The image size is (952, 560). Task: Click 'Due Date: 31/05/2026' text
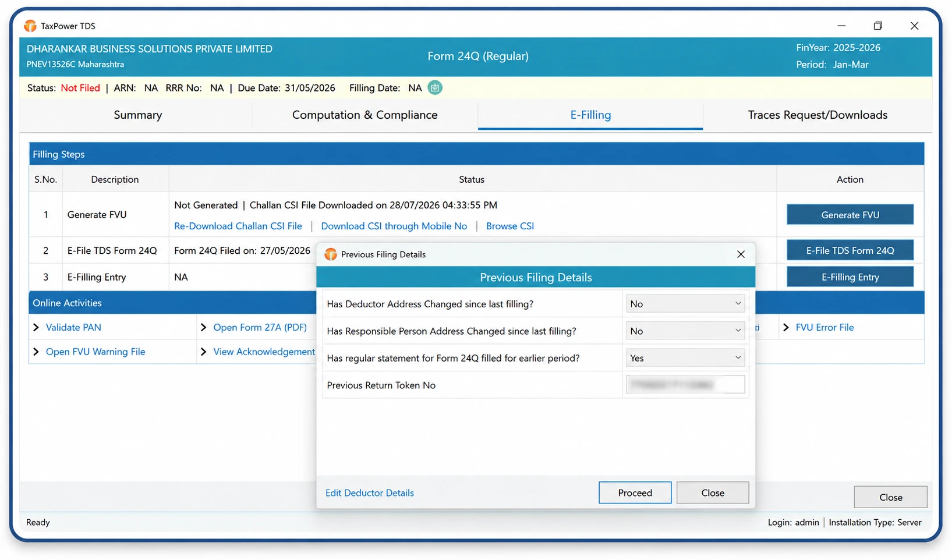click(286, 88)
